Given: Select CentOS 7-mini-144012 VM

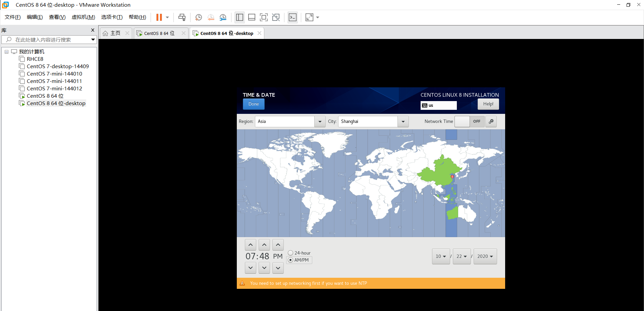Looking at the screenshot, I should point(54,89).
